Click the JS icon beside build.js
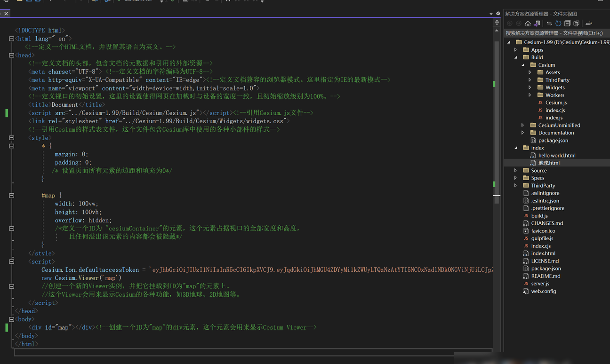The height and width of the screenshot is (364, 610). 526,216
